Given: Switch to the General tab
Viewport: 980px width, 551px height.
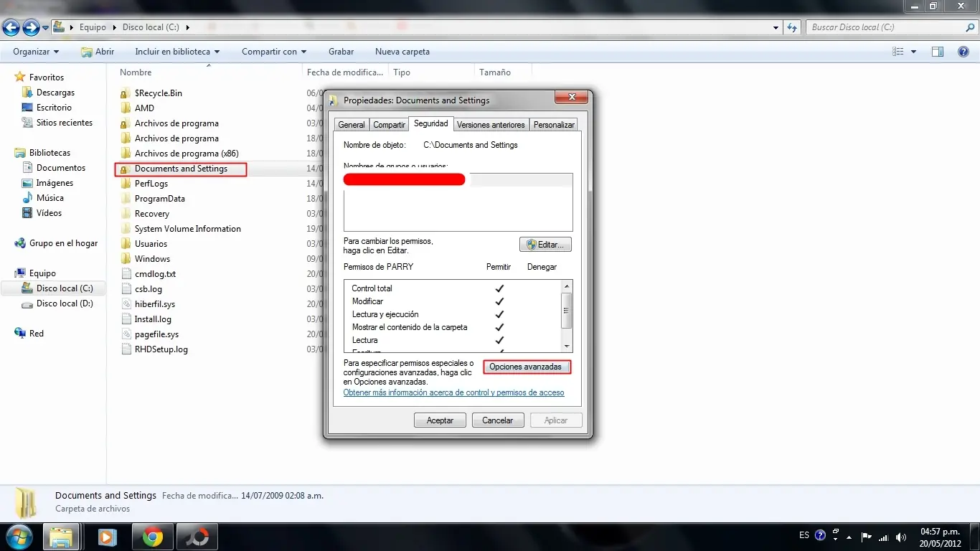Looking at the screenshot, I should [x=352, y=125].
